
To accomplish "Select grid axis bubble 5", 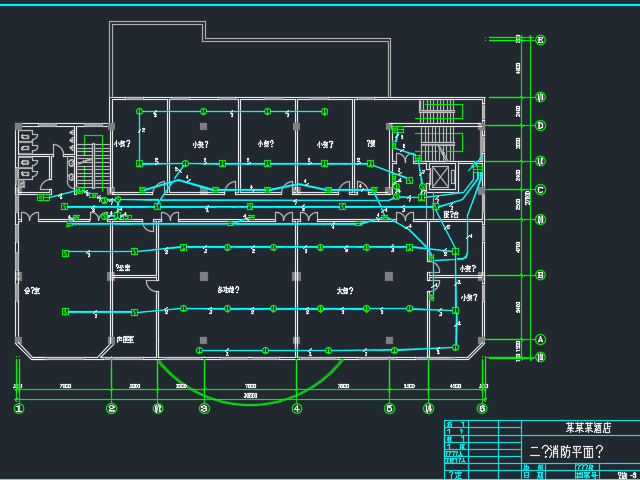I will 389,408.
